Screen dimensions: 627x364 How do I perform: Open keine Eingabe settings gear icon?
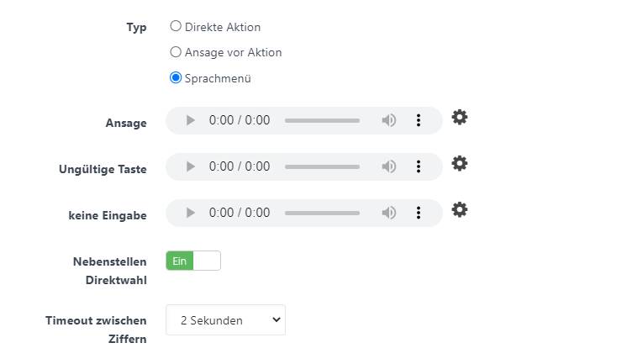[x=460, y=209]
